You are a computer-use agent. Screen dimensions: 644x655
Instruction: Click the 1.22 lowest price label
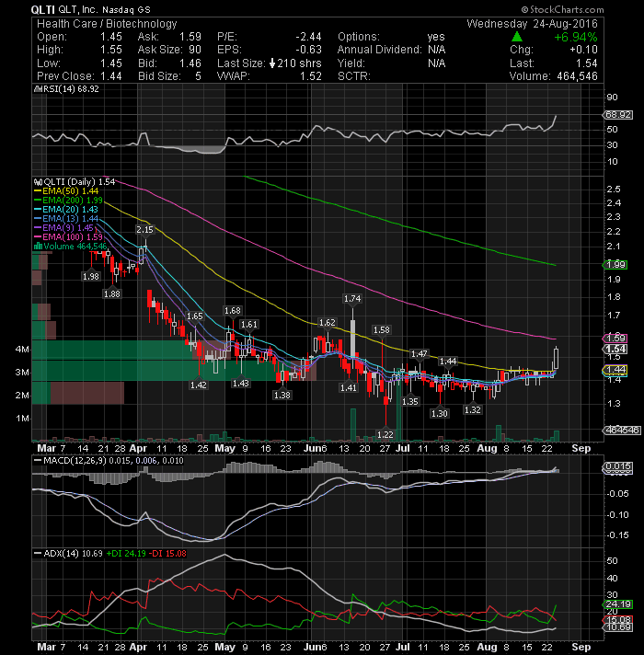[x=385, y=434]
